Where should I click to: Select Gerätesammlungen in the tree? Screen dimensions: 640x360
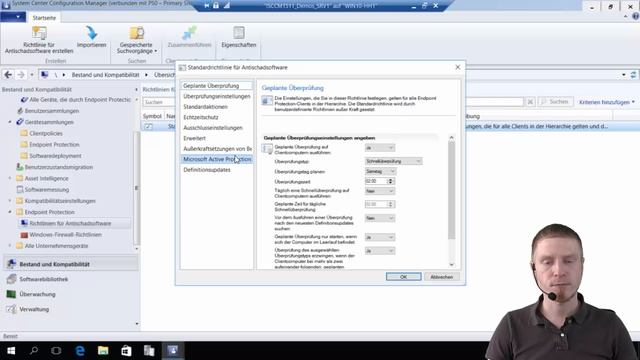click(x=49, y=122)
